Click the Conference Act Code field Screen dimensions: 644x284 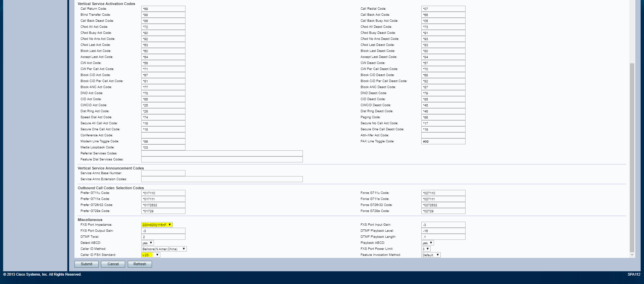point(163,135)
